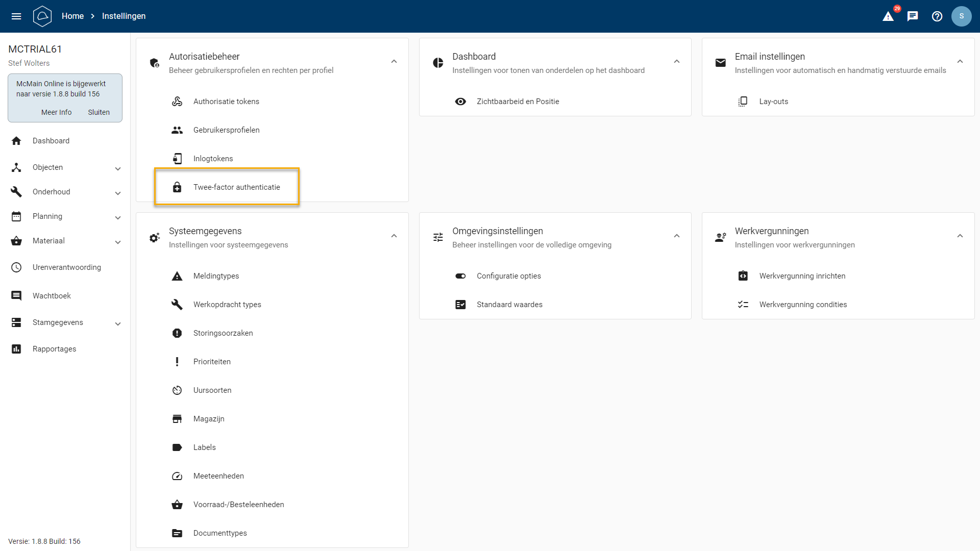Image resolution: width=980 pixels, height=551 pixels.
Task: Click the McMain logo icon
Action: 42,16
